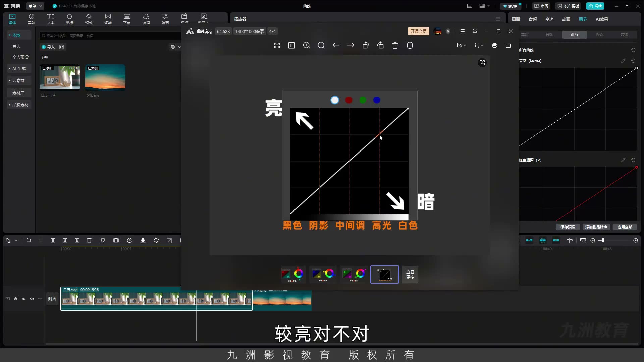Adjust the timeline zoom slider handle

[x=603, y=240]
